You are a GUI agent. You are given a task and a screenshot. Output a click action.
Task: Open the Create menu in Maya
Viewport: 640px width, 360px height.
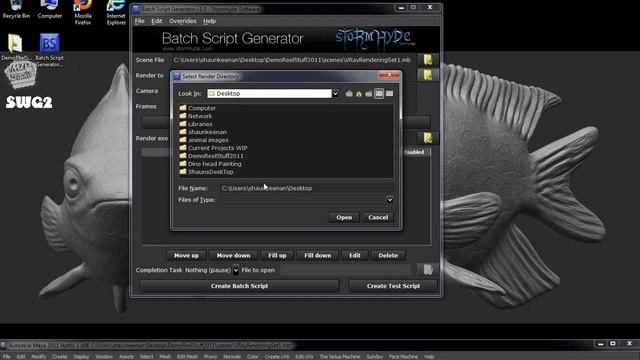60,357
